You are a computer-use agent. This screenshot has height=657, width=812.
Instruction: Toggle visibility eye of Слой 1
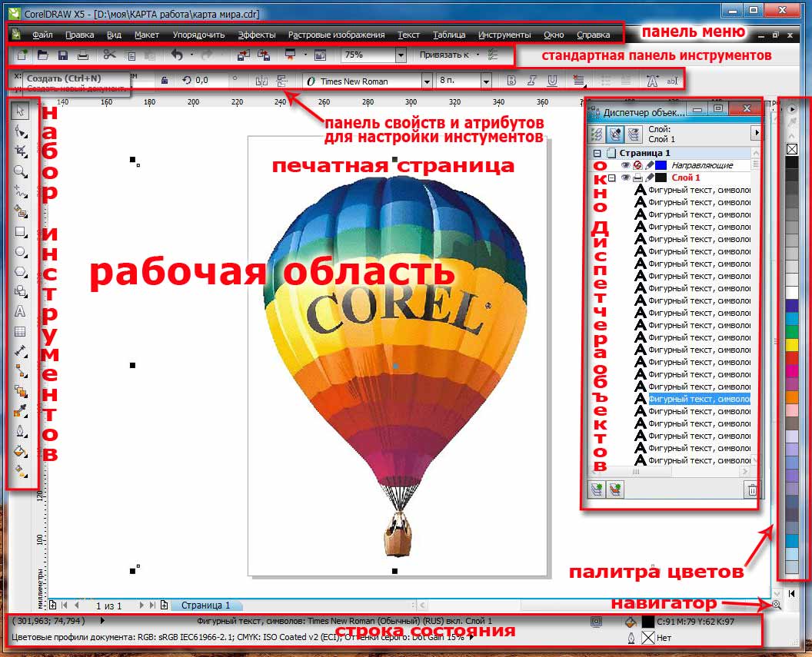[x=626, y=178]
